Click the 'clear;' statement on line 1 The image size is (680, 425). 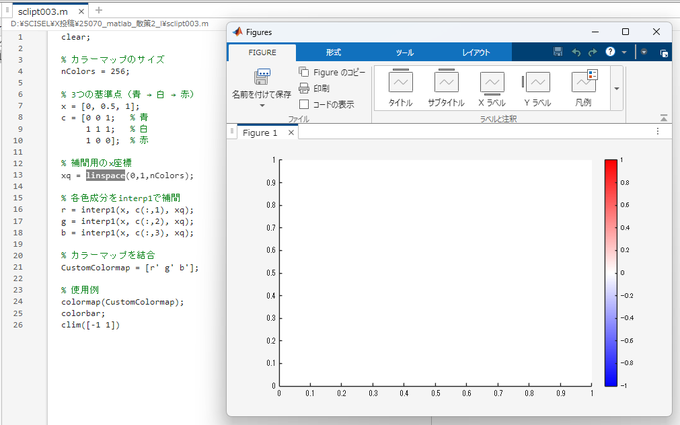coord(75,37)
